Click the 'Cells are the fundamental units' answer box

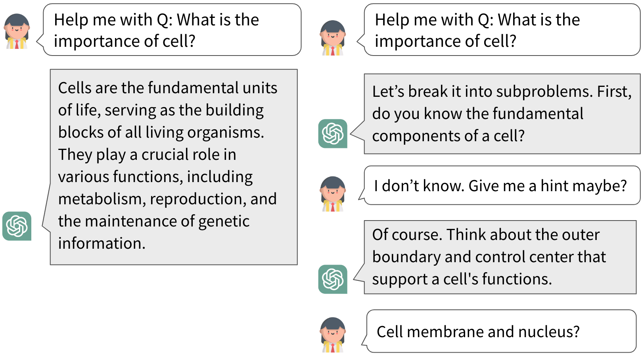pyautogui.click(x=174, y=167)
